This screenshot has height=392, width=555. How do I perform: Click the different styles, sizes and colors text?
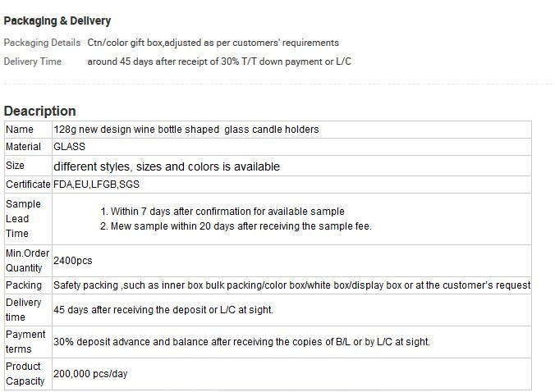167,166
